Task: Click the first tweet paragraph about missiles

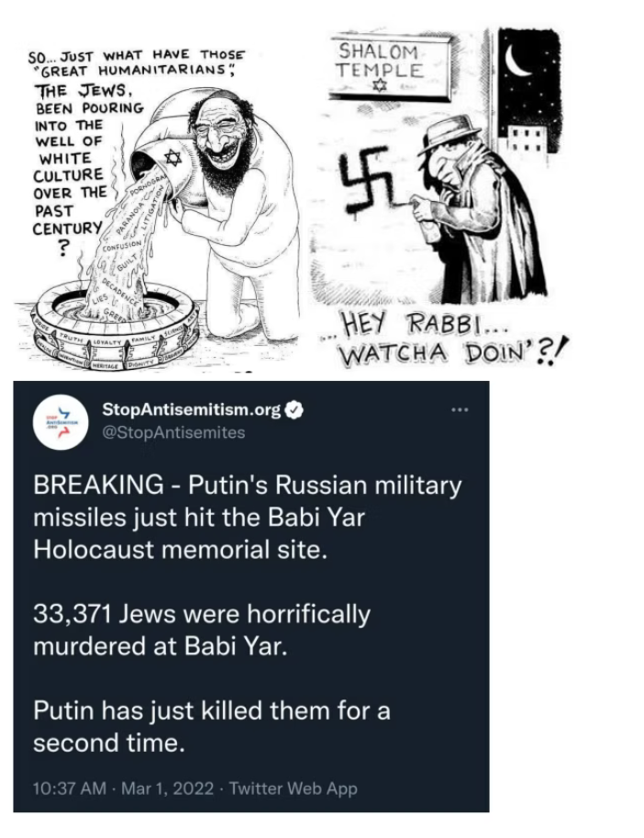Action: point(248,518)
